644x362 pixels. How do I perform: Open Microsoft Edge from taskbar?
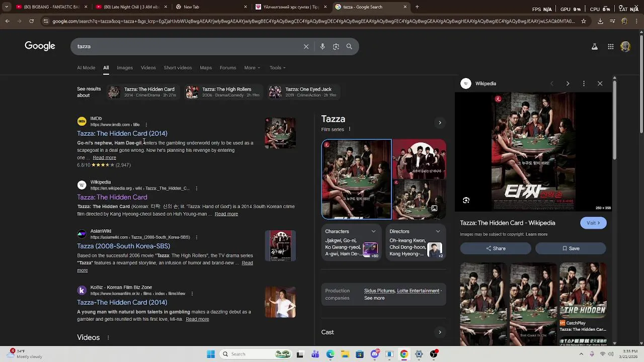330,354
